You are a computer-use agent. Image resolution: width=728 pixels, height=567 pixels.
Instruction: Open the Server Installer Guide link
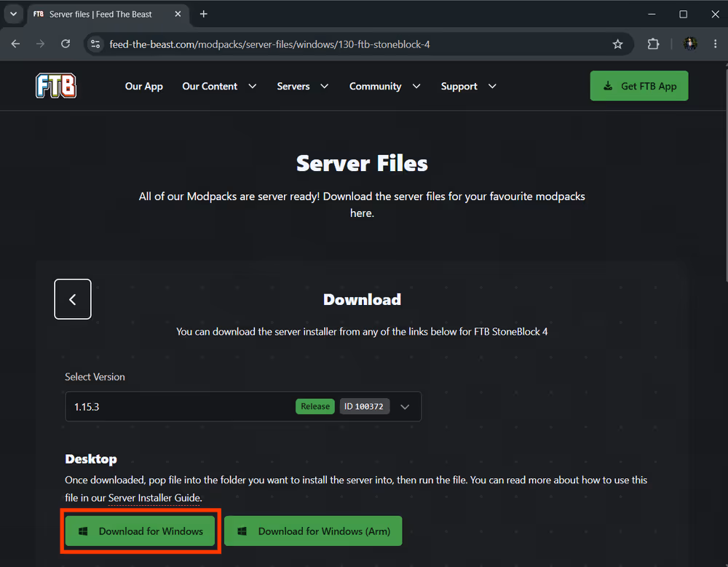(x=155, y=498)
